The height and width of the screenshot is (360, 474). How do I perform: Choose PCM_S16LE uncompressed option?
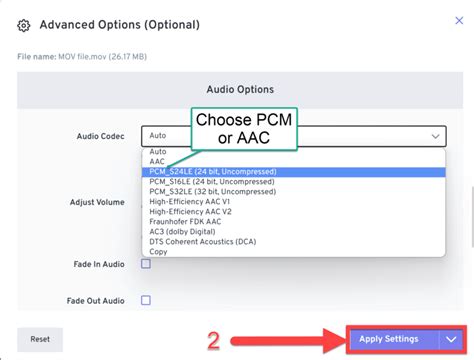coord(293,182)
